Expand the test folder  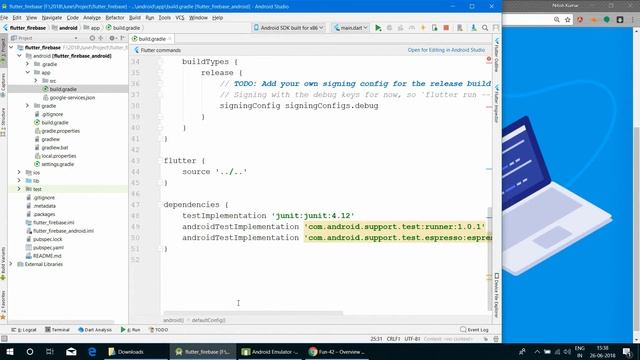[x=19, y=189]
